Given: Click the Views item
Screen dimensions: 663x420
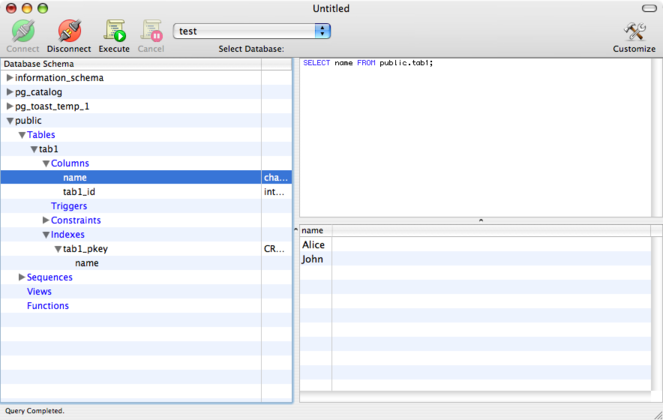Looking at the screenshot, I should click(x=39, y=292).
